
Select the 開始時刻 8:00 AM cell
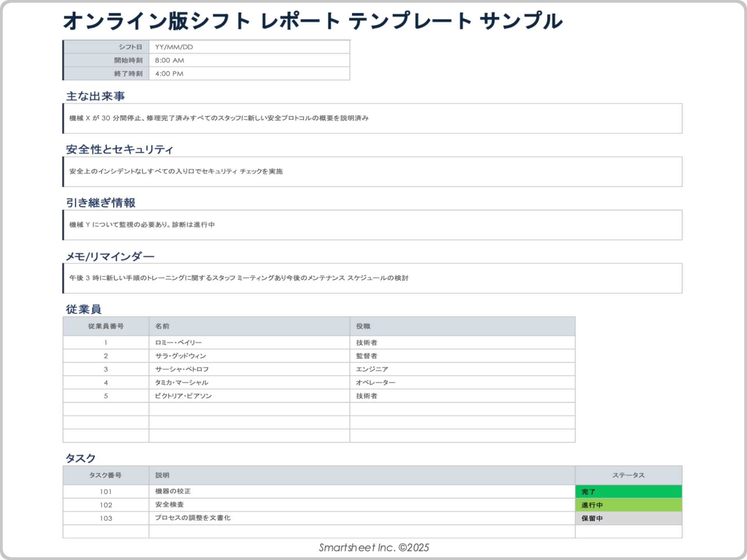(249, 60)
